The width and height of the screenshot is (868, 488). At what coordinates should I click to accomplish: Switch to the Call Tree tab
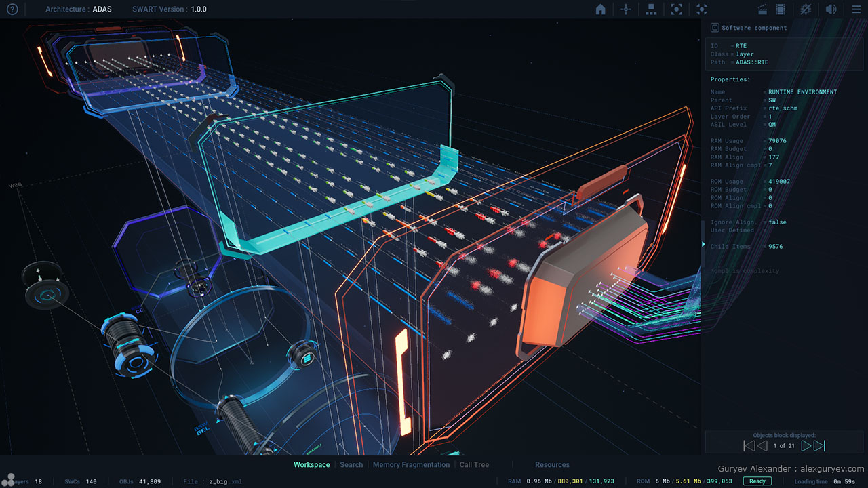click(474, 465)
